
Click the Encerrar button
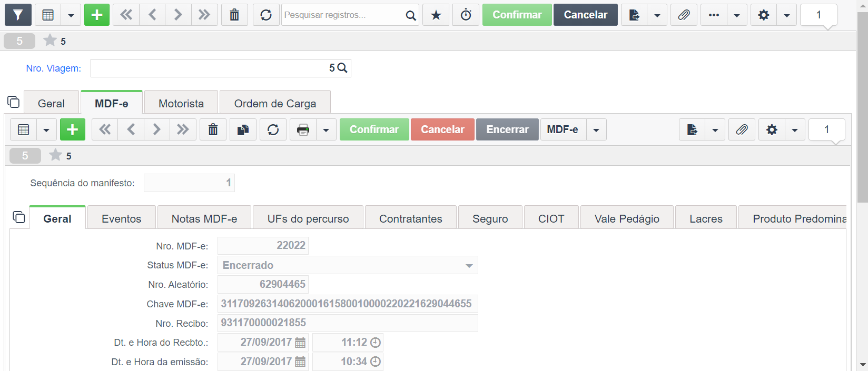508,129
